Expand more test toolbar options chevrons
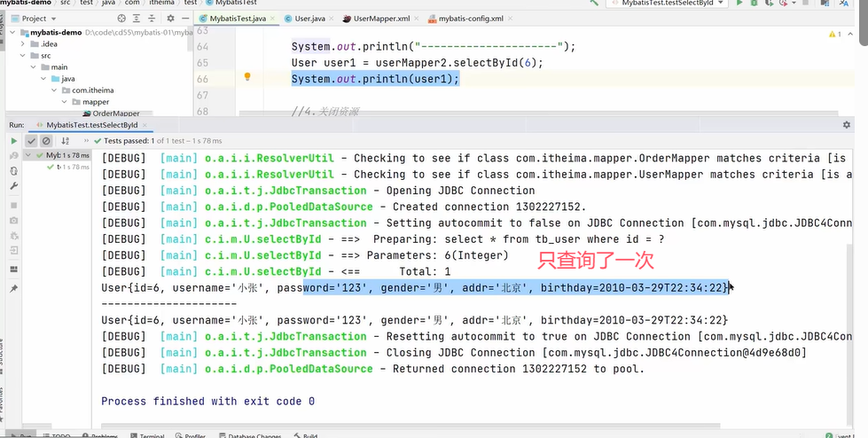Image resolution: width=868 pixels, height=438 pixels. click(86, 141)
